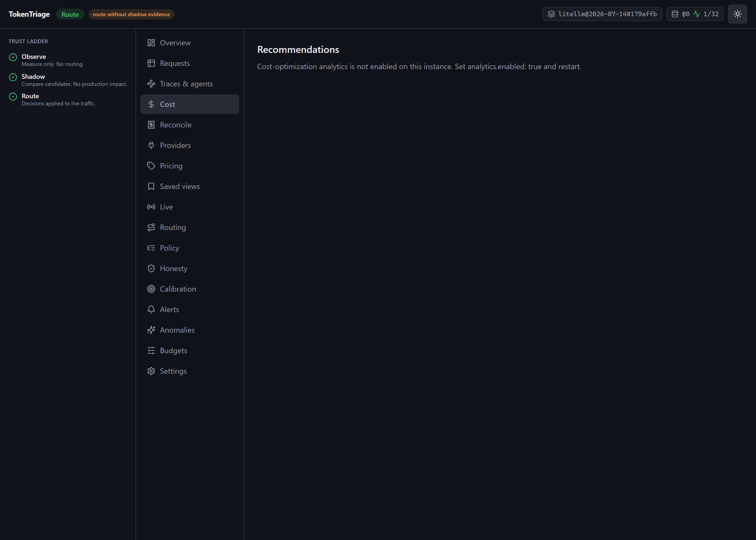The image size is (756, 540).
Task: Switch to the Live view label
Action: click(x=166, y=207)
